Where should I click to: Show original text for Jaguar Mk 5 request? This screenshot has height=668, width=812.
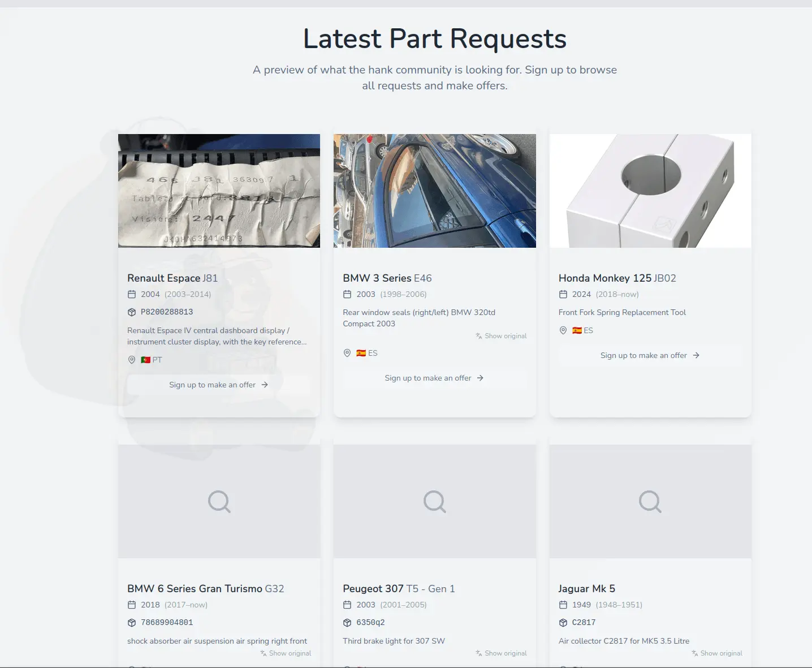click(717, 653)
